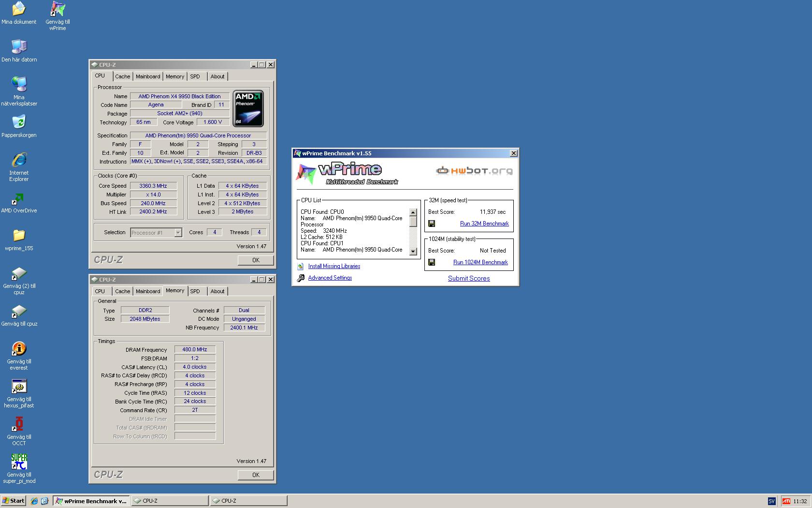
Task: Click the Core Voltage value 1.600 V
Action: coord(213,122)
